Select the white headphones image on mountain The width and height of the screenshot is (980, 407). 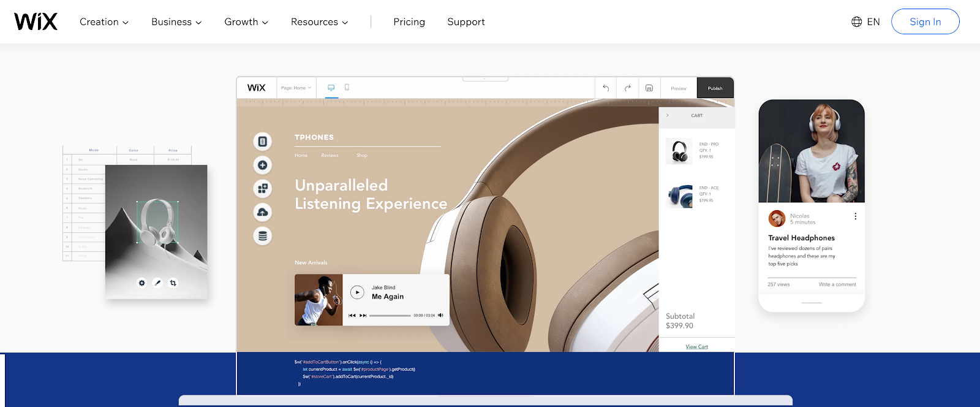pos(157,222)
